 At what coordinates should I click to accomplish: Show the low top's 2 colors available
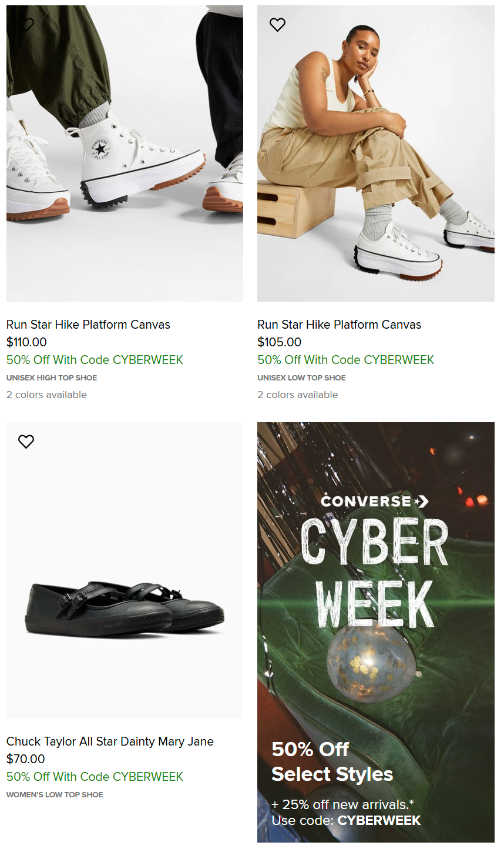click(x=298, y=395)
